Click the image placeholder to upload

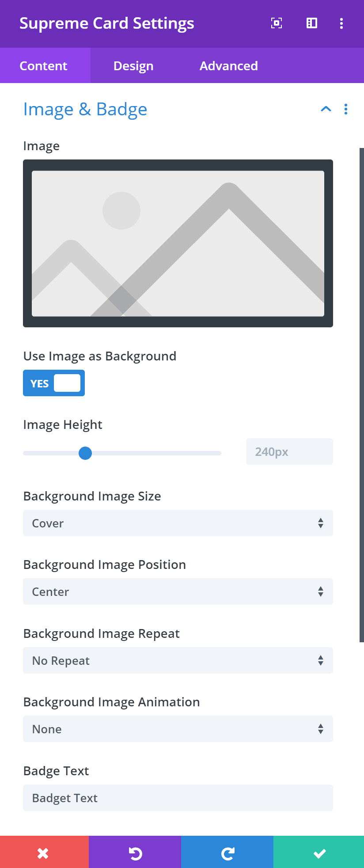click(x=178, y=243)
